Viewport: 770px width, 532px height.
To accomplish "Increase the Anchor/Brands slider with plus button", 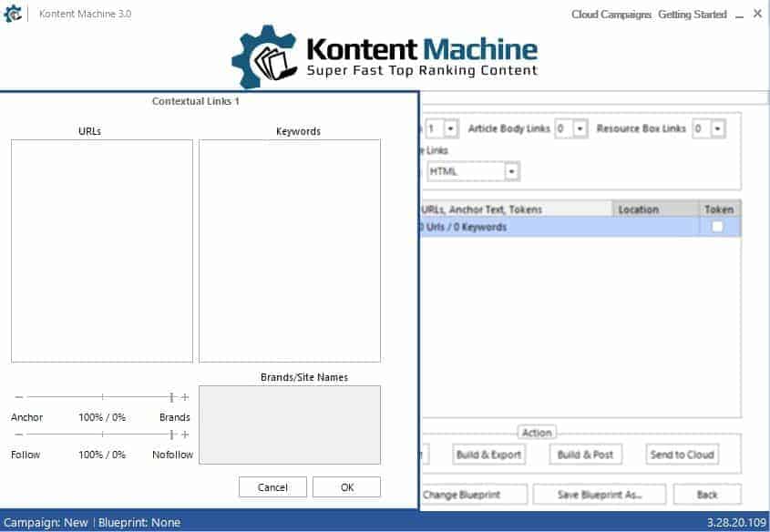I will click(x=185, y=396).
